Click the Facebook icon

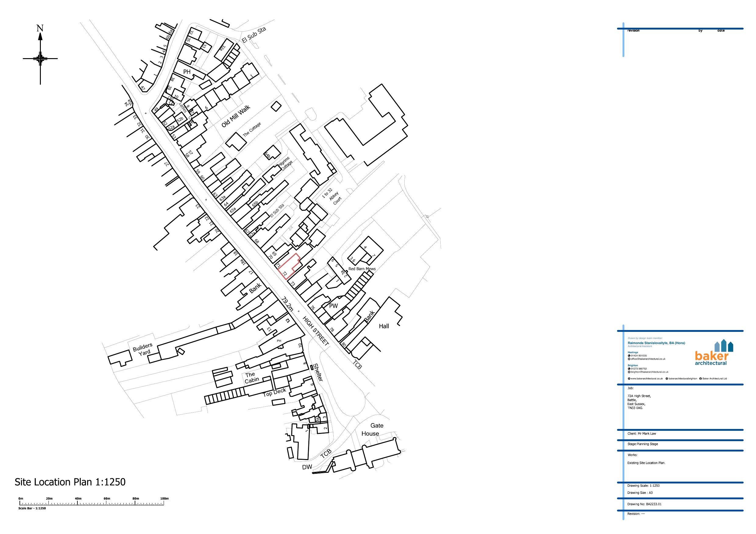700,379
